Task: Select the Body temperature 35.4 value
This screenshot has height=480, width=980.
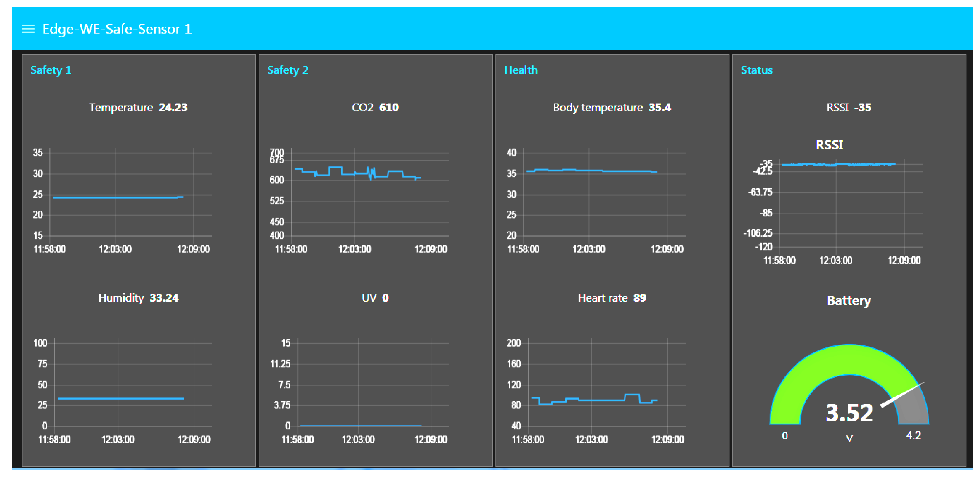Action: pos(611,107)
